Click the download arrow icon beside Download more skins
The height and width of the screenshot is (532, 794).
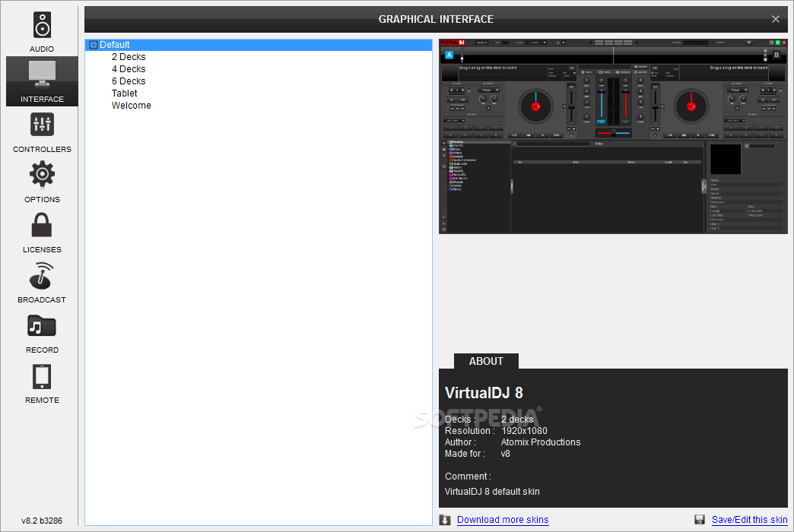[445, 520]
